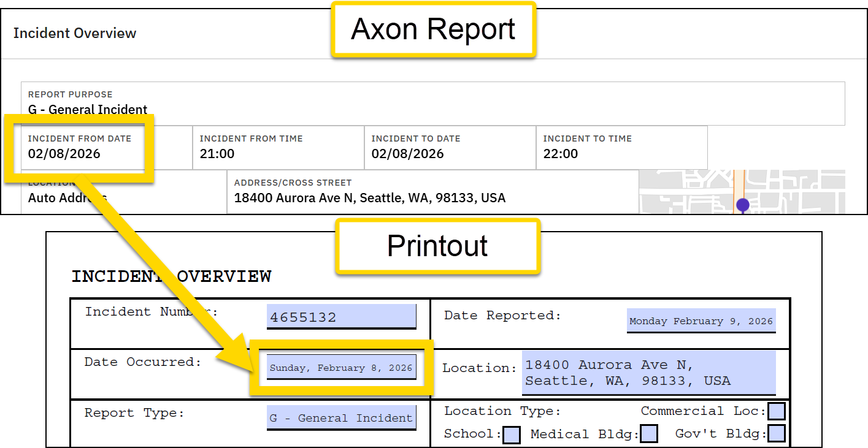The width and height of the screenshot is (868, 448).
Task: Open the Report Type field in the printout
Action: pos(341,417)
